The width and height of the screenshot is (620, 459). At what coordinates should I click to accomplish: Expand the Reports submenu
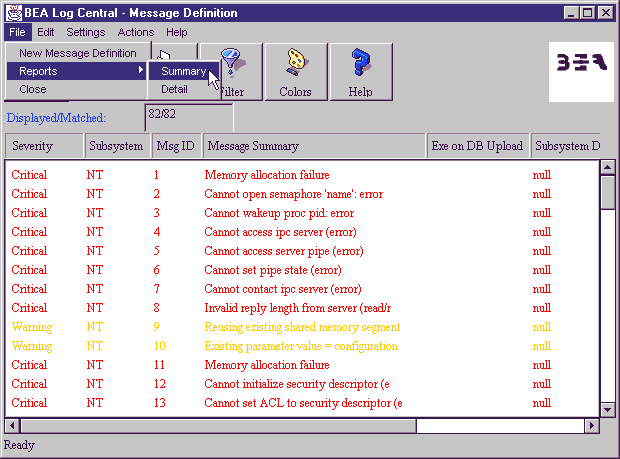[77, 71]
